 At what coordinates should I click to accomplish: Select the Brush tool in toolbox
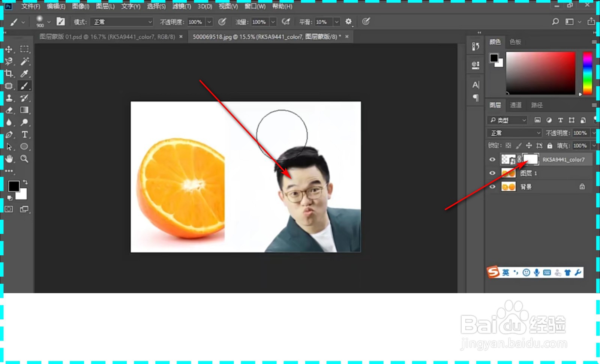coord(24,86)
